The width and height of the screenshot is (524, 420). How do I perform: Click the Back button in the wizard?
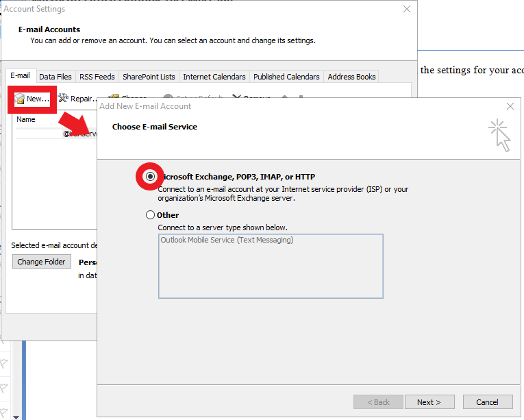coord(377,402)
